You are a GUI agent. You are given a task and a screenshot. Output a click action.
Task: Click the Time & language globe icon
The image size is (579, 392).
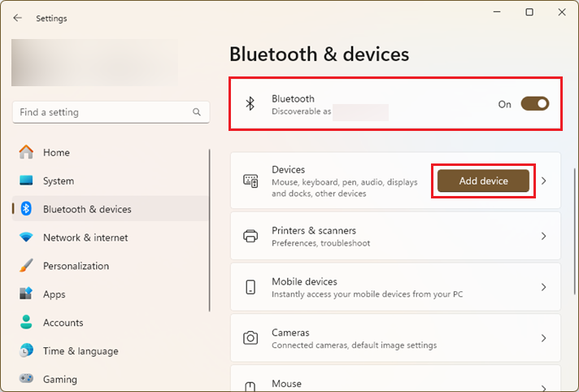pos(26,351)
